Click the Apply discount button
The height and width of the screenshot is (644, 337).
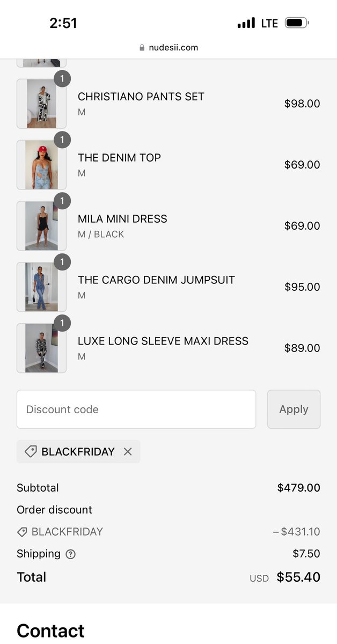294,409
